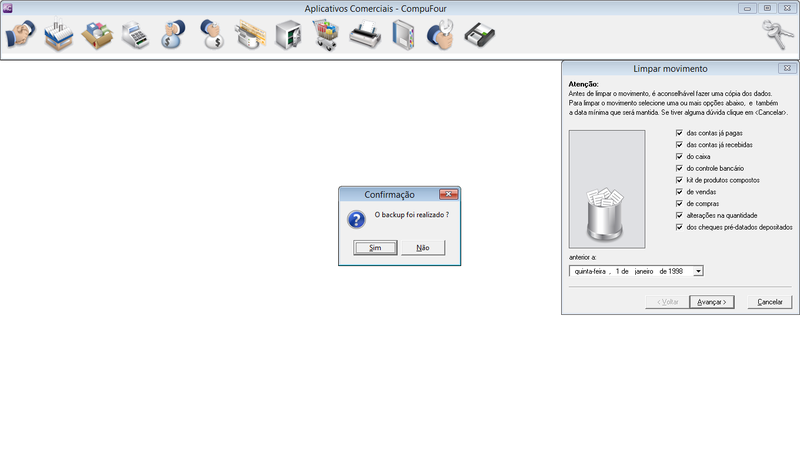
Task: Uncheck 'das contas já pagas' option
Action: [x=679, y=133]
